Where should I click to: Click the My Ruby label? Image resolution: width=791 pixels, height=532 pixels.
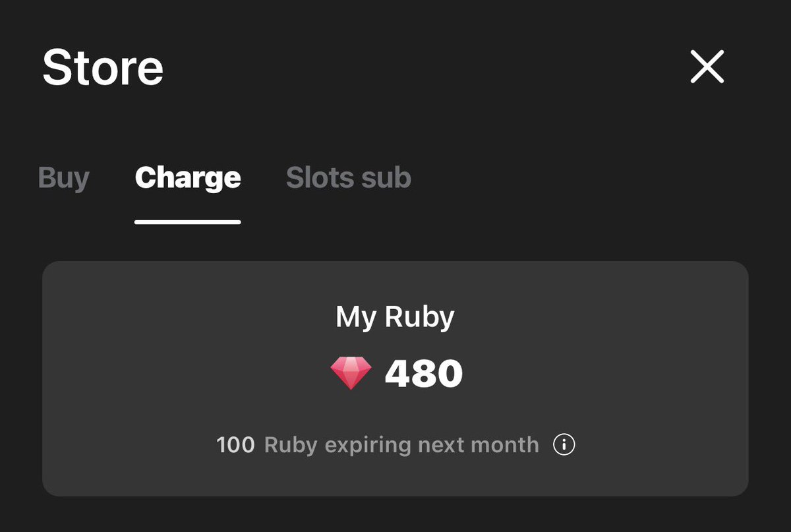(395, 317)
